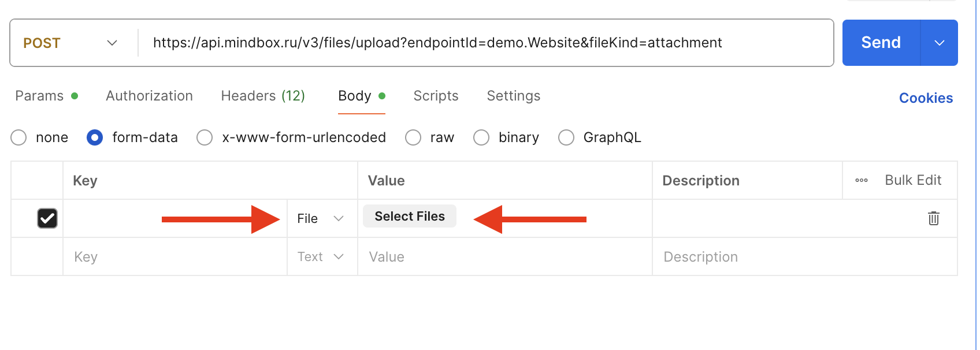
Task: Click the Select Files button
Action: pos(409,216)
